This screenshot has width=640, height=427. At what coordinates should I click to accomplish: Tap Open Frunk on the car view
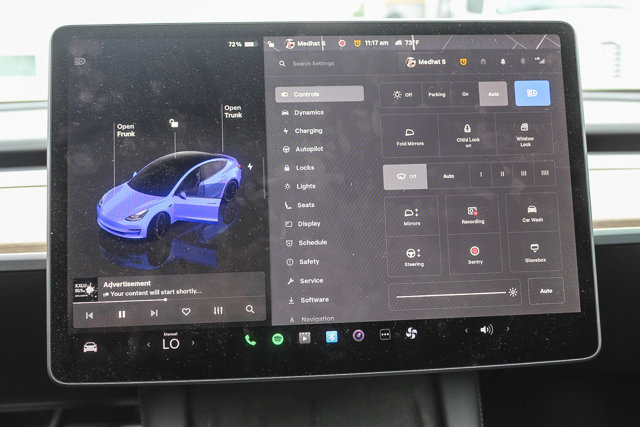[x=126, y=130]
